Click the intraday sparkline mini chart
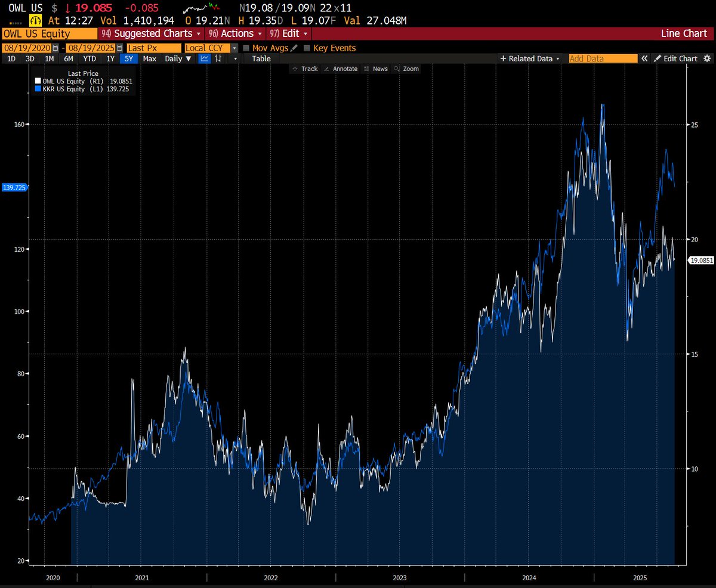This screenshot has height=588, width=716. coord(201,10)
